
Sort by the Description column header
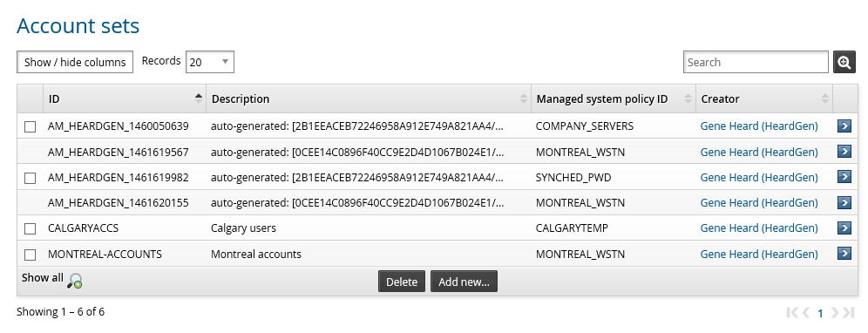pos(369,99)
